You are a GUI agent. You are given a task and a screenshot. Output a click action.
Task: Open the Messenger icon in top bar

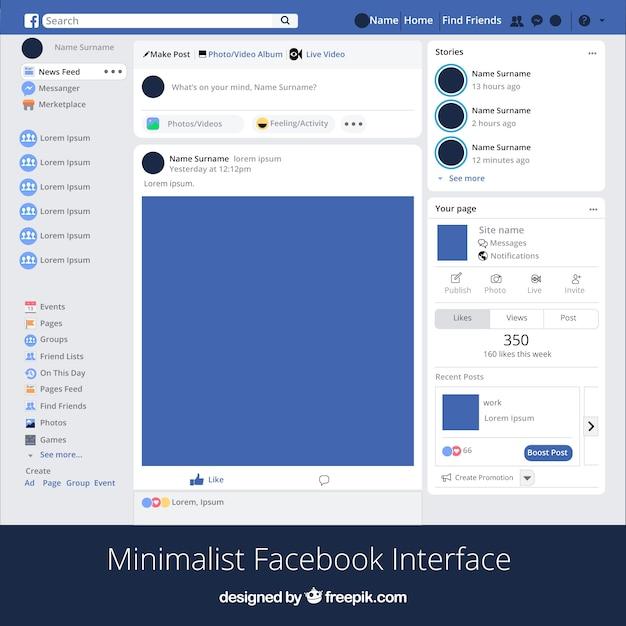click(x=537, y=20)
